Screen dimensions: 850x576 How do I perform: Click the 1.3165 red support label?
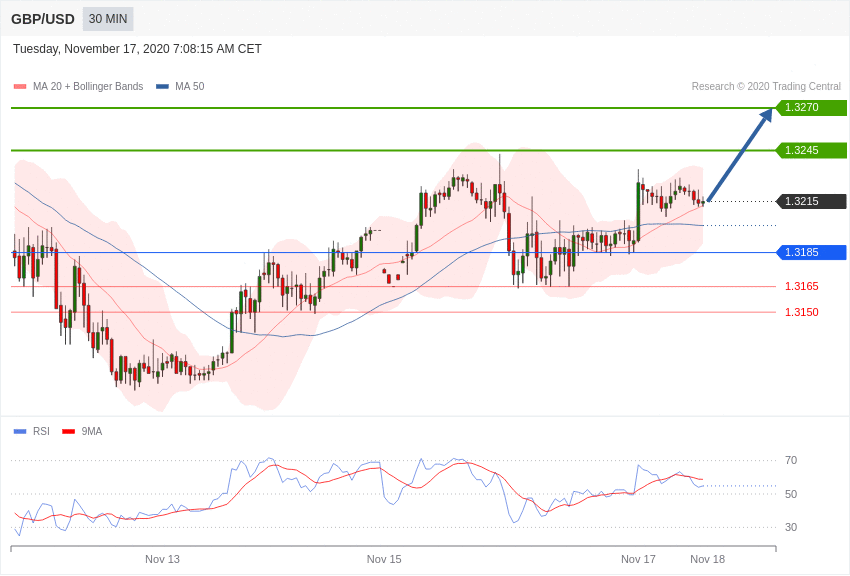click(x=802, y=286)
